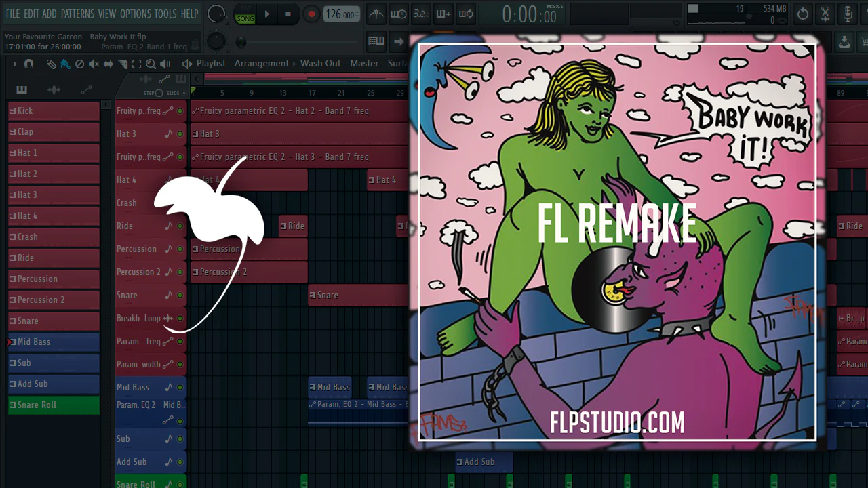Select the Kick pattern in picker
This screenshot has height=488, width=868.
click(54, 111)
